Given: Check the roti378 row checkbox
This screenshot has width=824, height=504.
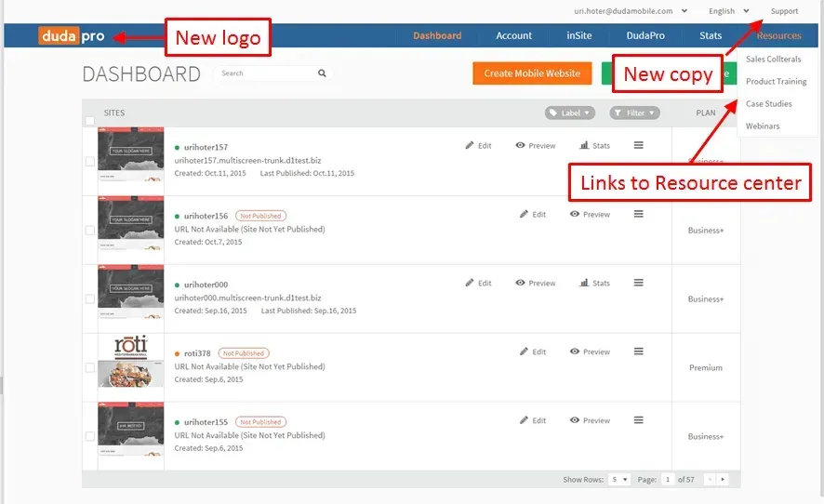Looking at the screenshot, I should tap(90, 368).
